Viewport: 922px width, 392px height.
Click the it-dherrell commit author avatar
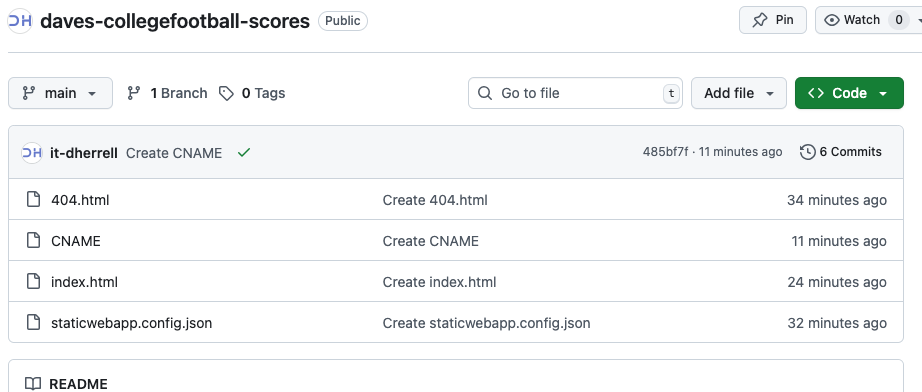click(x=31, y=153)
